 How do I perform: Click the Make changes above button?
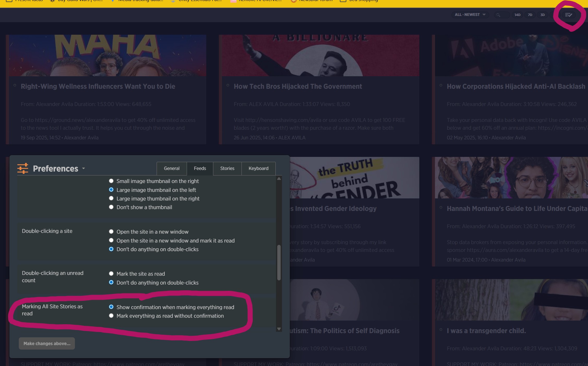[x=47, y=344]
